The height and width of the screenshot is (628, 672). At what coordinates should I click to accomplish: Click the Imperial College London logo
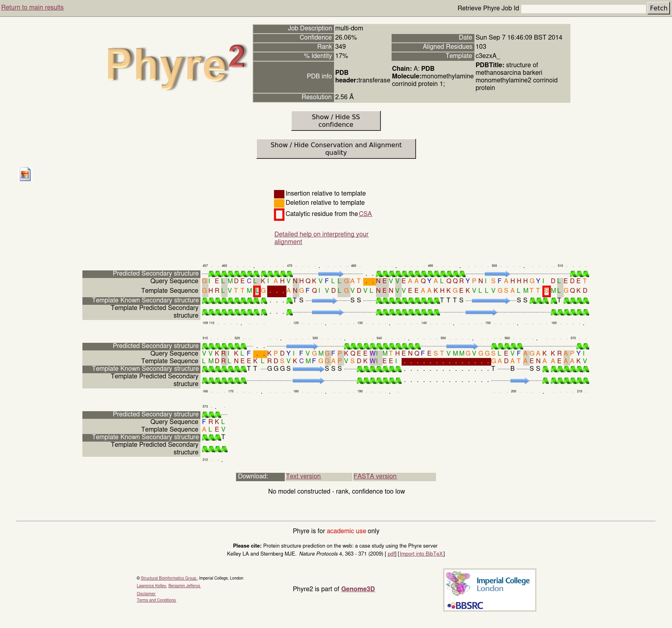[490, 584]
